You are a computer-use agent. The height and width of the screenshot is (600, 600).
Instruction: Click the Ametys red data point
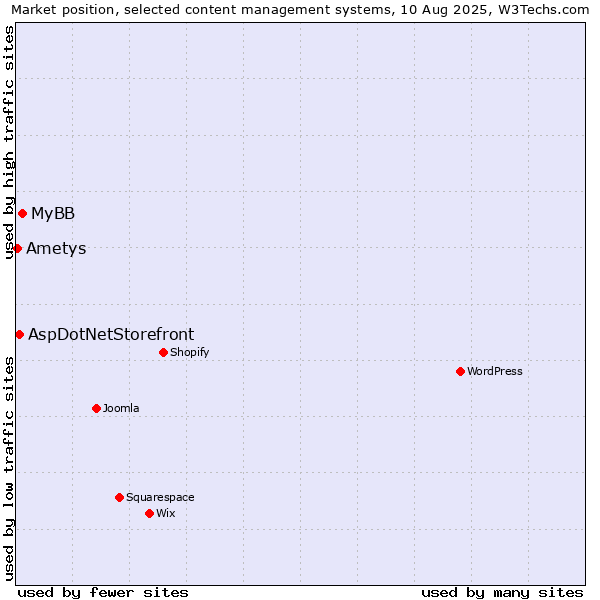(17, 249)
